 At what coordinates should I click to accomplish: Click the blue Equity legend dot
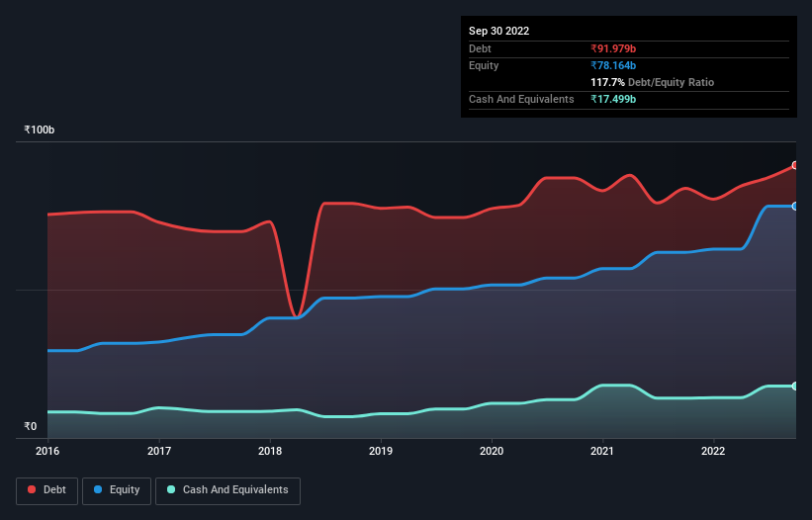pyautogui.click(x=97, y=489)
